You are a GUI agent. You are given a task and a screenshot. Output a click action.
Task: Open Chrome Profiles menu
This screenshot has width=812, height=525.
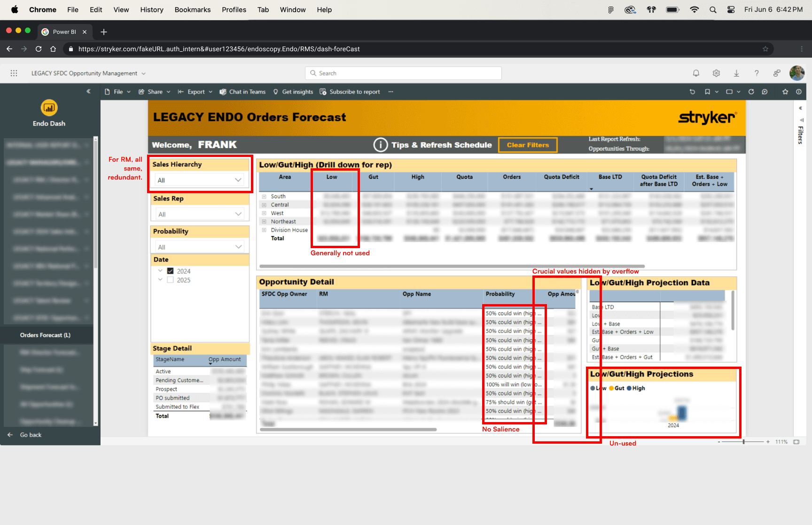234,9
